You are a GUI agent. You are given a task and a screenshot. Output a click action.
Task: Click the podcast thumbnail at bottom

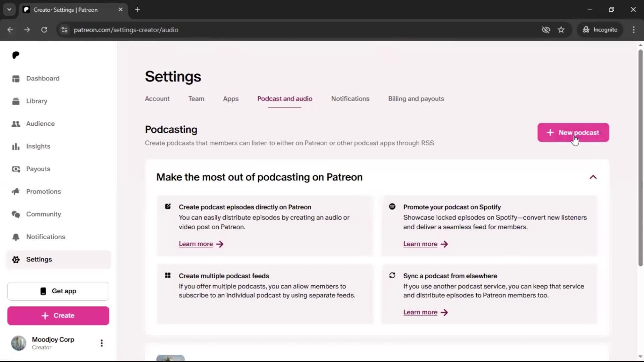click(x=170, y=358)
